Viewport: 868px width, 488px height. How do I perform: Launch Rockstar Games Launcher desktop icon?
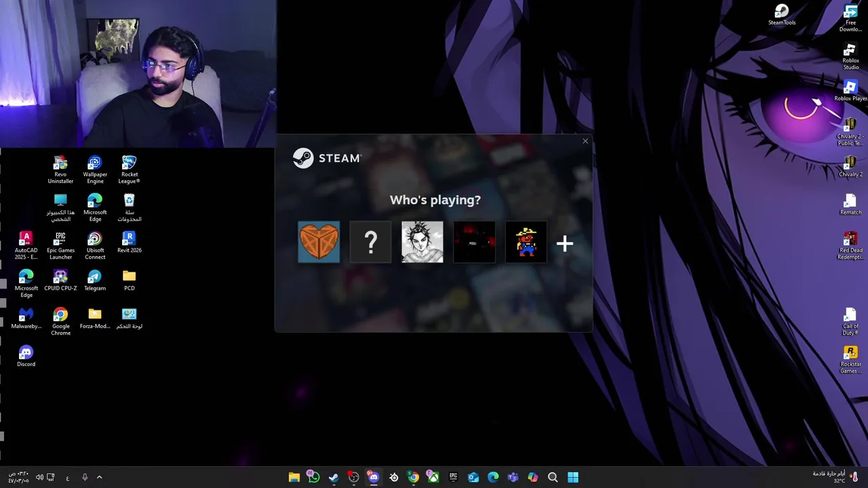coord(850,360)
